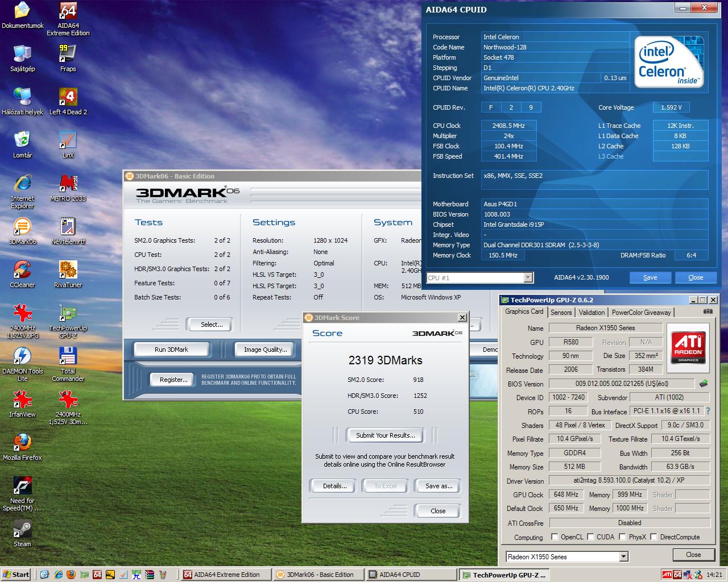Open the Left 4 Dead 2 shortcut
Screen dimensions: 728x582
[x=68, y=102]
